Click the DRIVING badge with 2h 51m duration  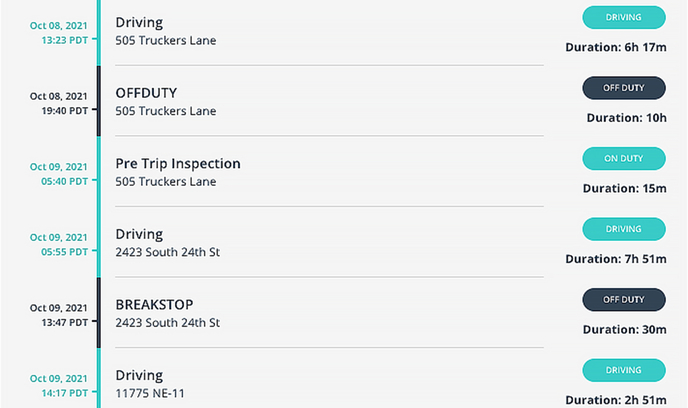624,371
